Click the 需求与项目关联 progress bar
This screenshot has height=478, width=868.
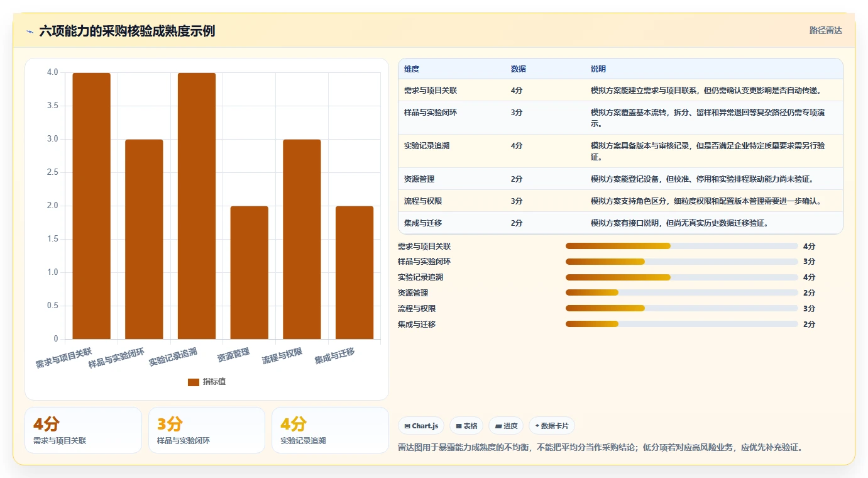682,246
